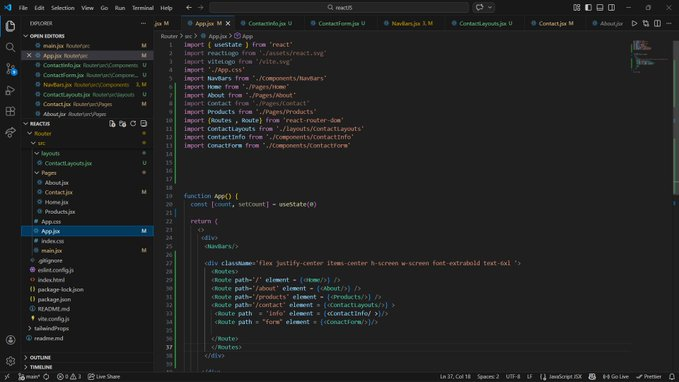
Task: Open the Accounts menu icon
Action: tap(10, 340)
